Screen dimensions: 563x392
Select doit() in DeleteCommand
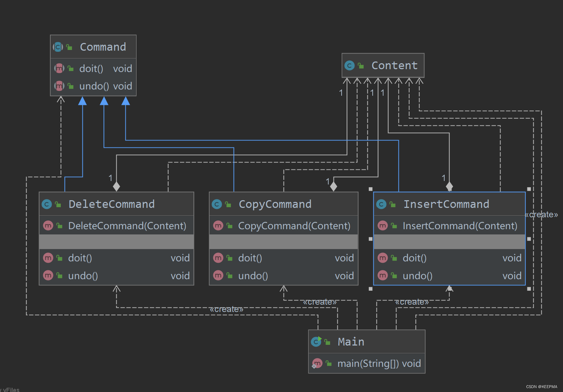click(x=80, y=258)
